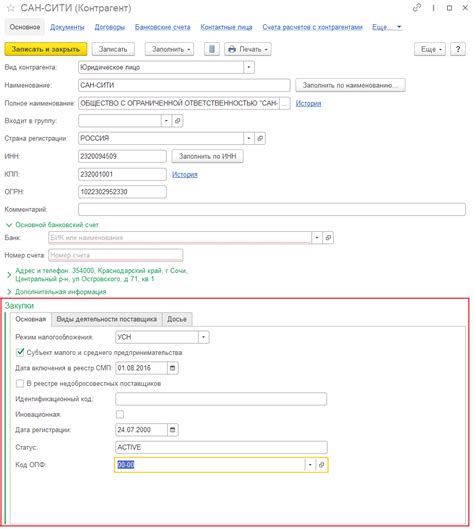Viewport: 474px width, 529px height.
Task: Go to the Банковские счета section
Action: click(163, 27)
